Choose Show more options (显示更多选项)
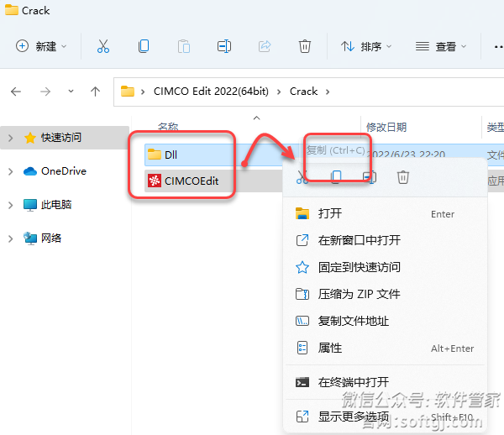 pyautogui.click(x=386, y=417)
